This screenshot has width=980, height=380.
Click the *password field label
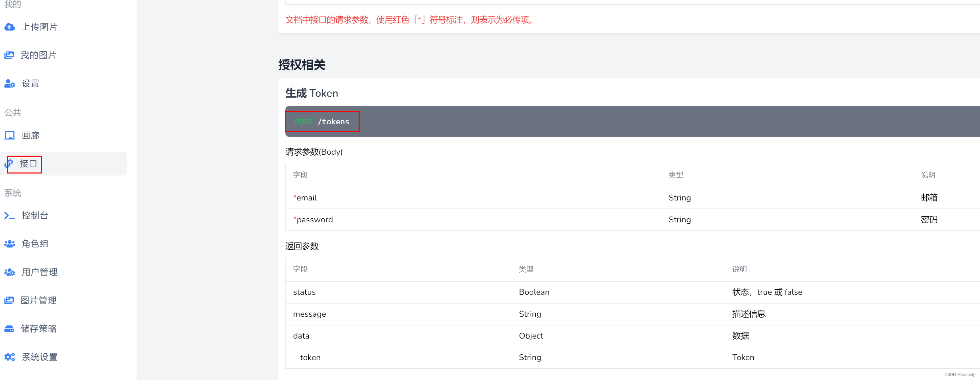coord(313,219)
